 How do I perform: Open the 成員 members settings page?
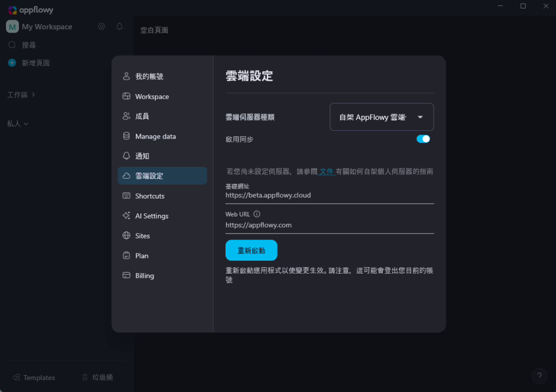162,116
